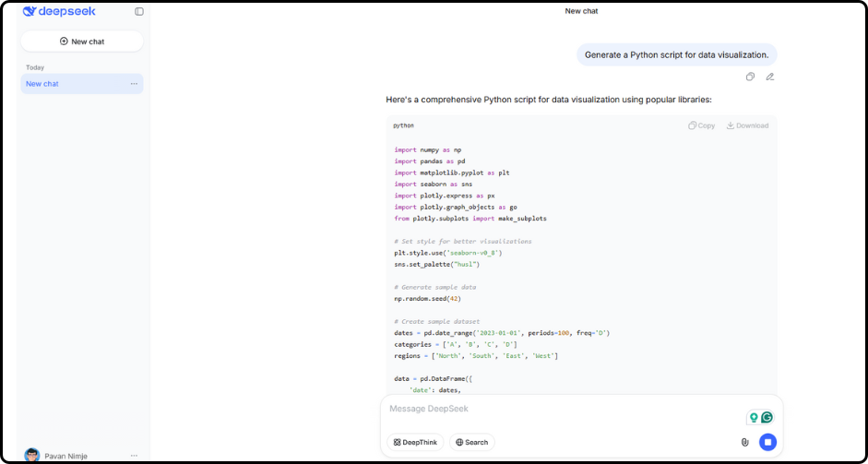
Task: Copy the user message using the copy icon
Action: (x=750, y=77)
